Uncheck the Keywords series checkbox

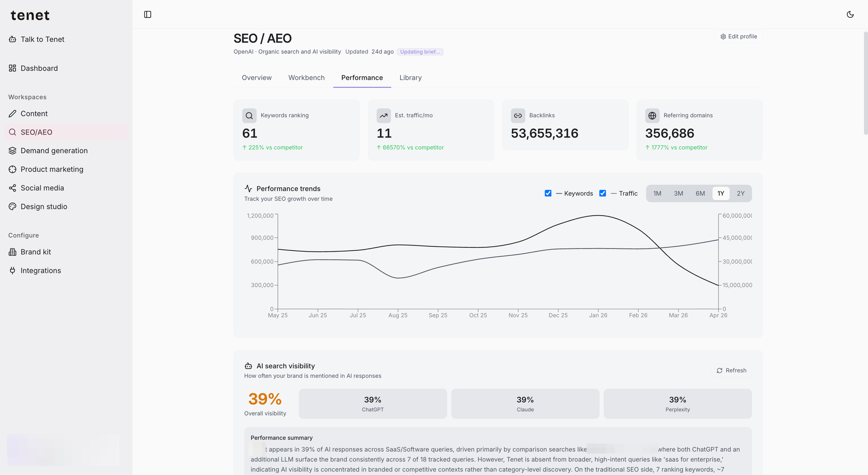click(548, 193)
